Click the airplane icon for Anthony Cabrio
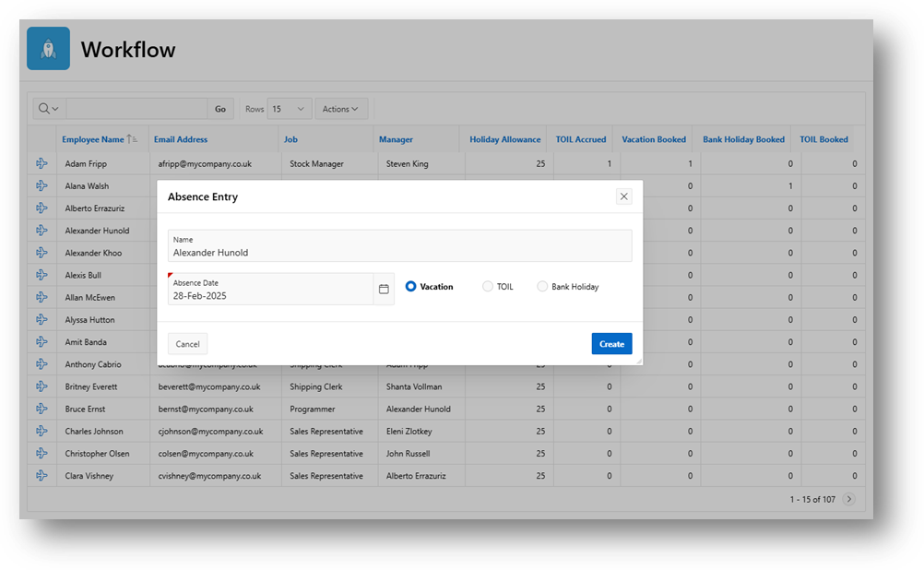The image size is (924, 570). (x=41, y=364)
